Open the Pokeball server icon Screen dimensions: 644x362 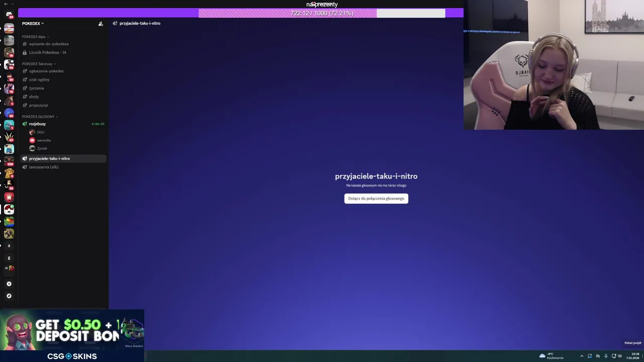[x=9, y=209]
